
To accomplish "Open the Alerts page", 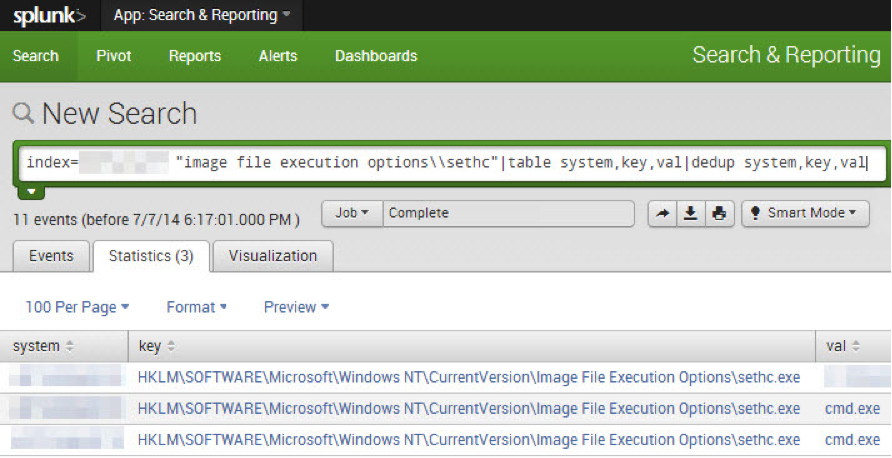I will (x=278, y=56).
